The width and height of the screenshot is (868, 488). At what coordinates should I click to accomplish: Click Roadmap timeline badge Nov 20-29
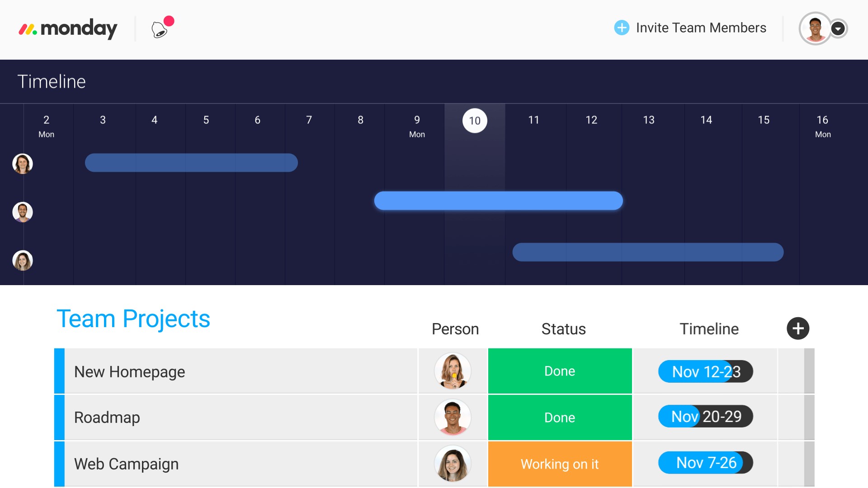click(x=705, y=417)
